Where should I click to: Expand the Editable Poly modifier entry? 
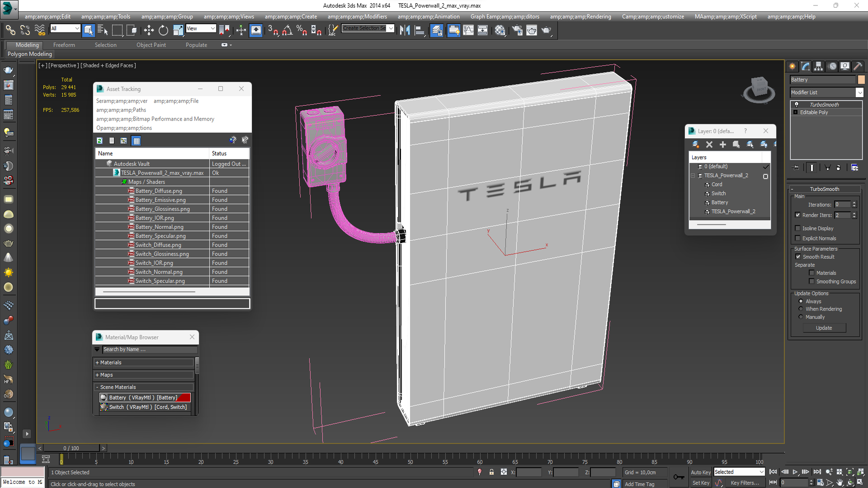point(796,112)
